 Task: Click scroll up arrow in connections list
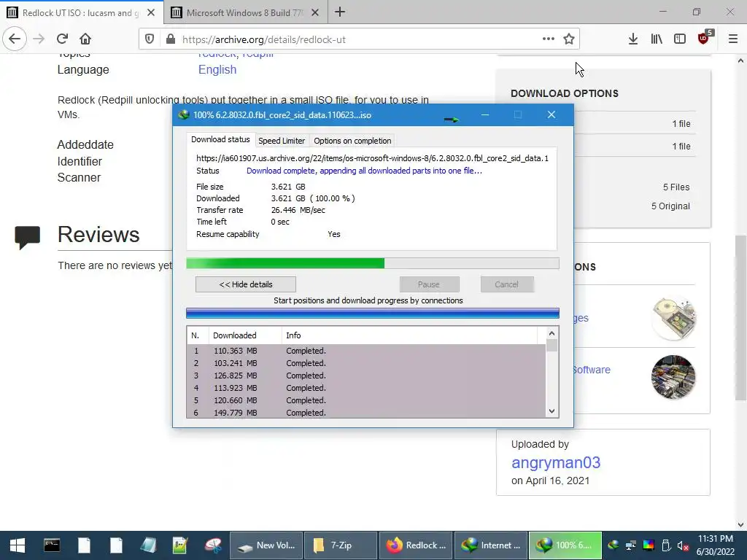click(x=551, y=333)
